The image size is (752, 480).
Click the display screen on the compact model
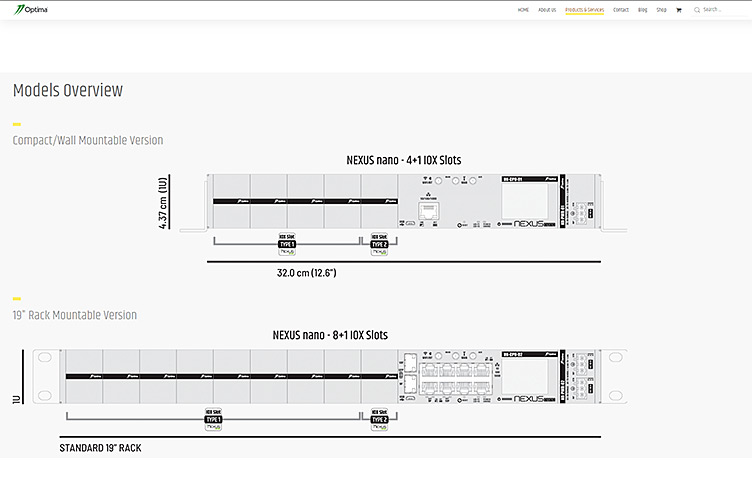pos(525,201)
